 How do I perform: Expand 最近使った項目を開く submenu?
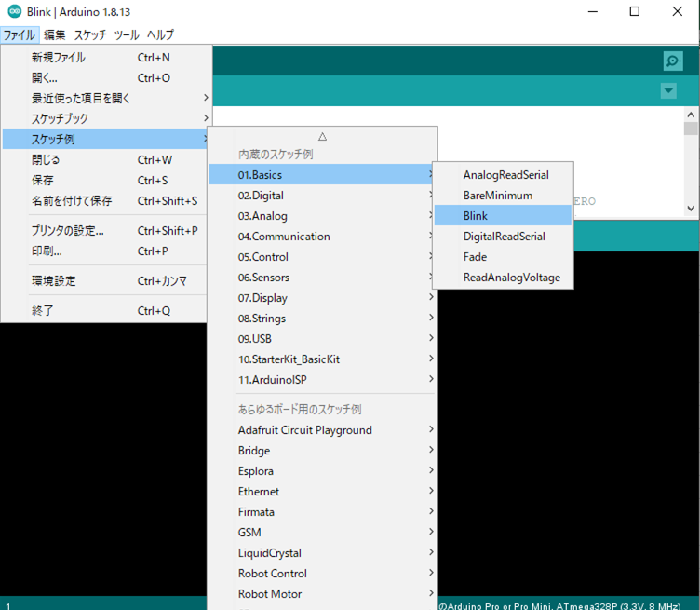tap(105, 98)
